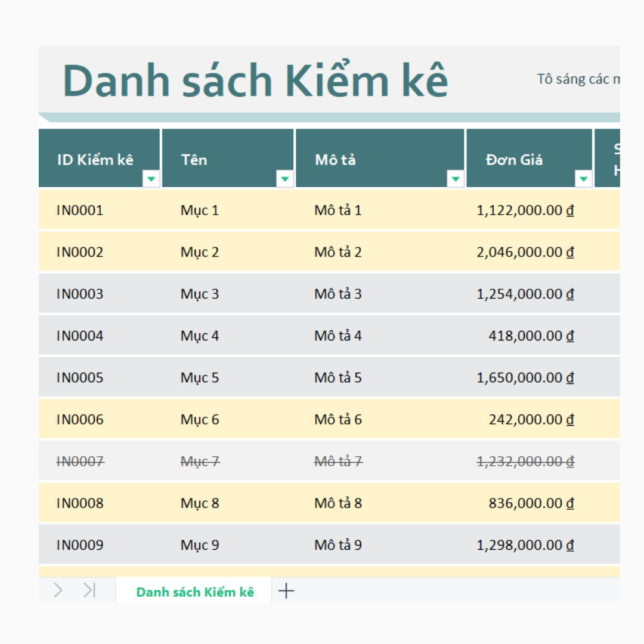Open the Tên column filter dropdown
This screenshot has height=644, width=644.
click(284, 179)
